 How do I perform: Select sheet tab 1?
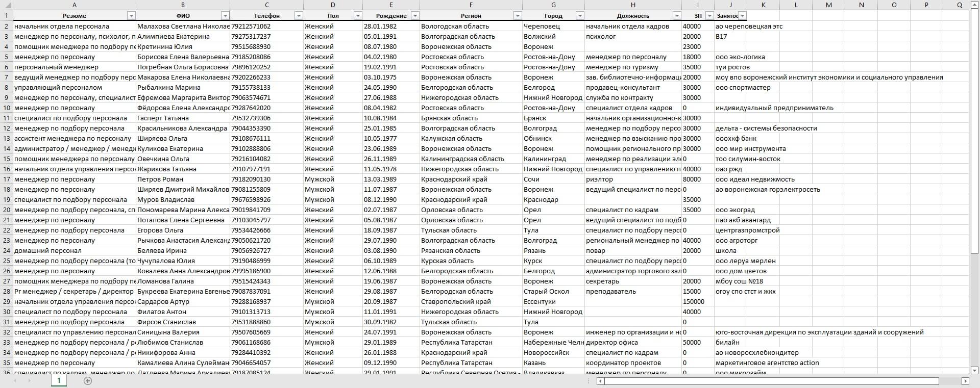(59, 380)
